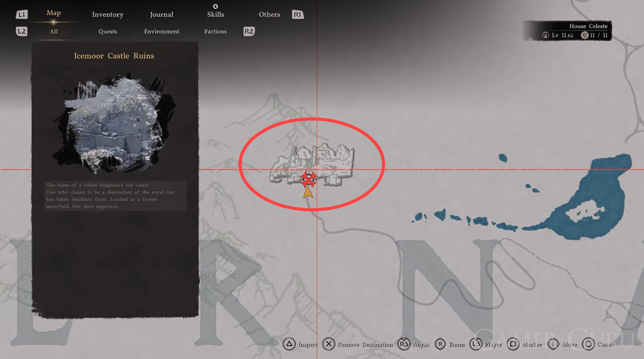The height and width of the screenshot is (359, 644).
Task: Click the L2 trigger button icon
Action: [22, 31]
